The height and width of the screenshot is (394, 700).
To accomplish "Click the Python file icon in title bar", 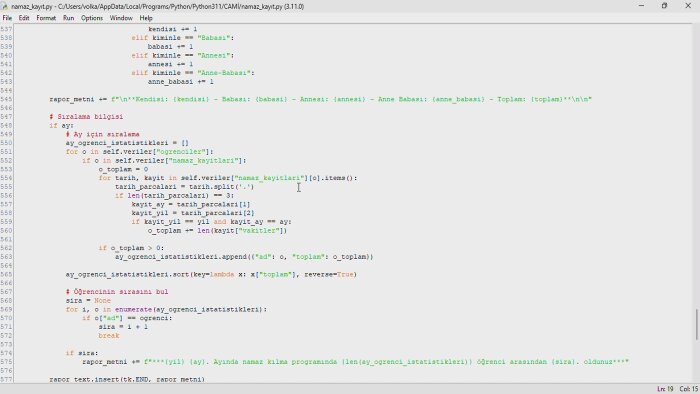I will pyautogui.click(x=5, y=6).
